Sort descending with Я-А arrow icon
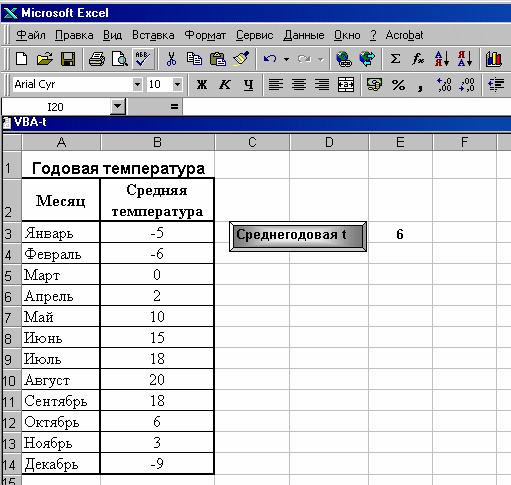 pyautogui.click(x=465, y=59)
